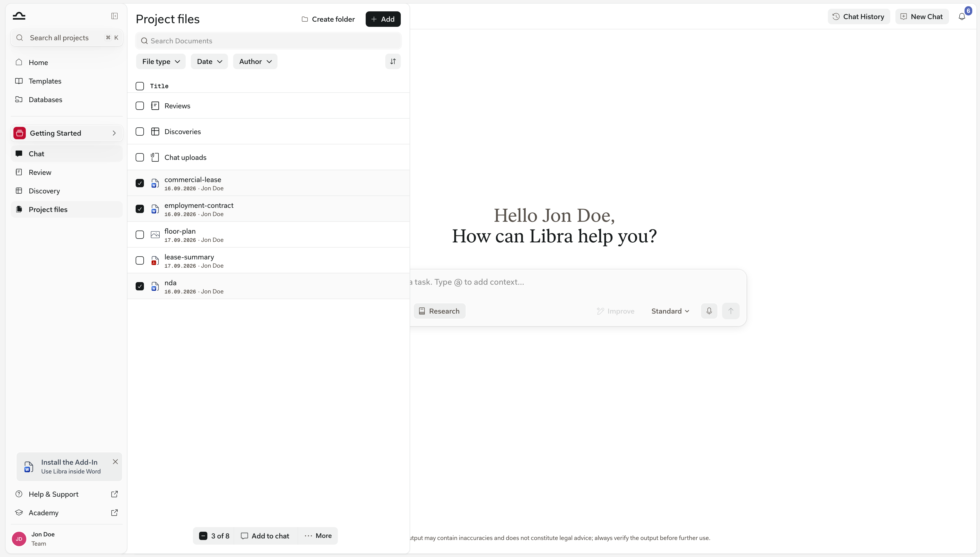Viewport: 980px width, 557px height.
Task: Click the Discoveries table icon
Action: tap(155, 132)
